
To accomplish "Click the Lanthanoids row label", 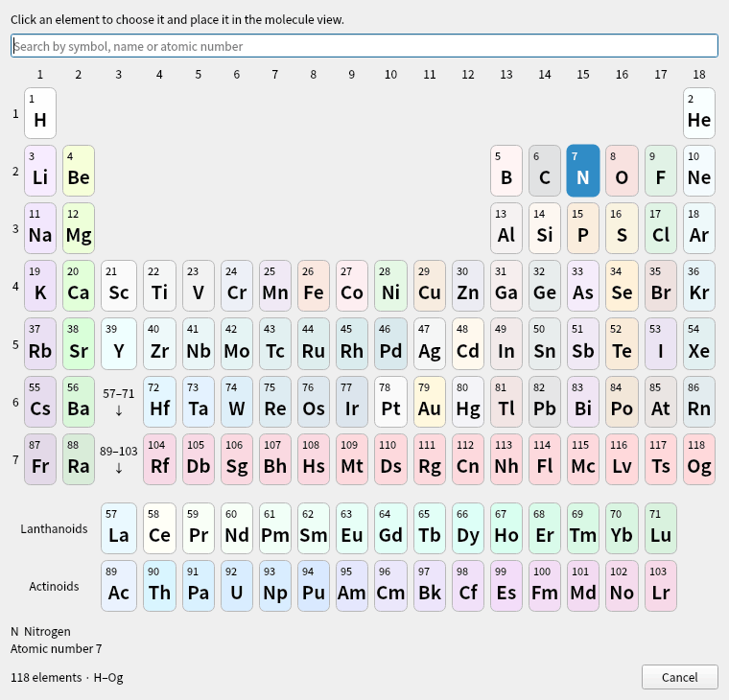I will coord(54,528).
